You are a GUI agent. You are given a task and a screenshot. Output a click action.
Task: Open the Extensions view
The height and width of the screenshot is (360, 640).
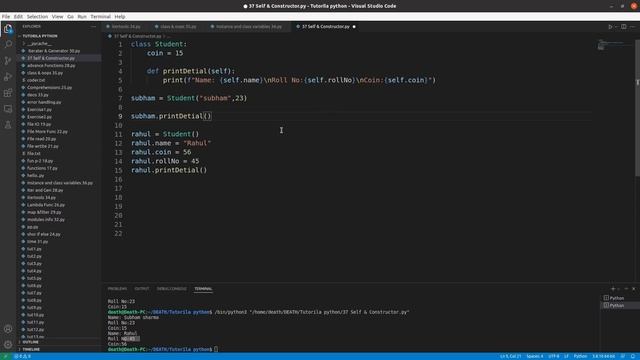pos(8,93)
